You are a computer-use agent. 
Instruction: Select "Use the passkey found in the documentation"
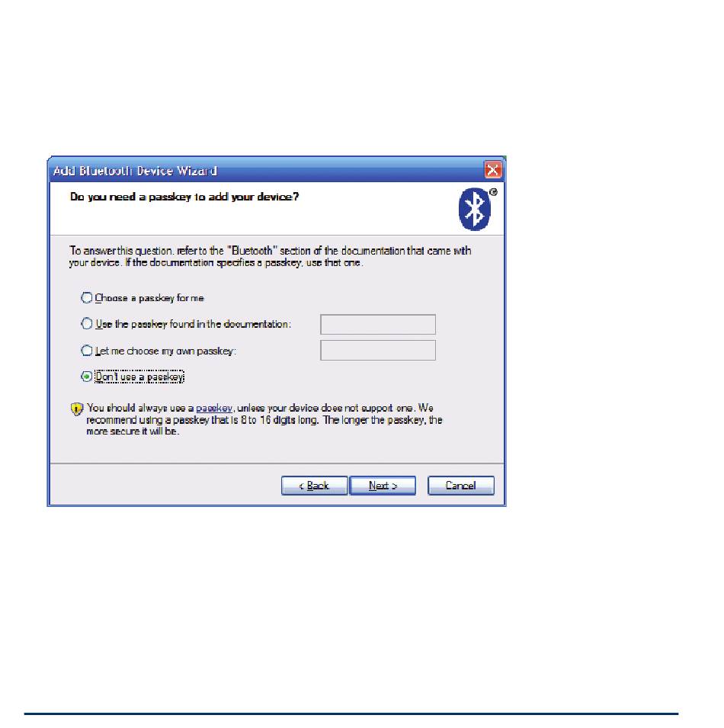click(87, 324)
